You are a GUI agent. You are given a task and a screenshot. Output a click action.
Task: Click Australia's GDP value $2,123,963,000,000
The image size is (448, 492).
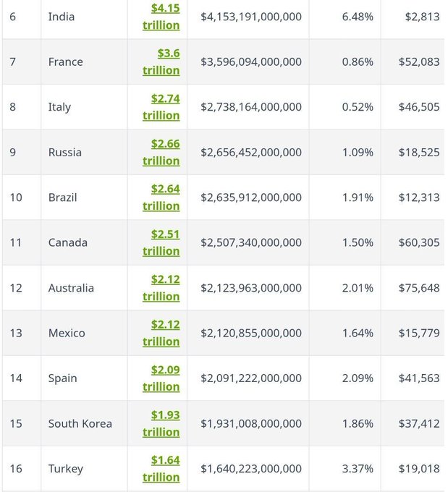coord(251,288)
